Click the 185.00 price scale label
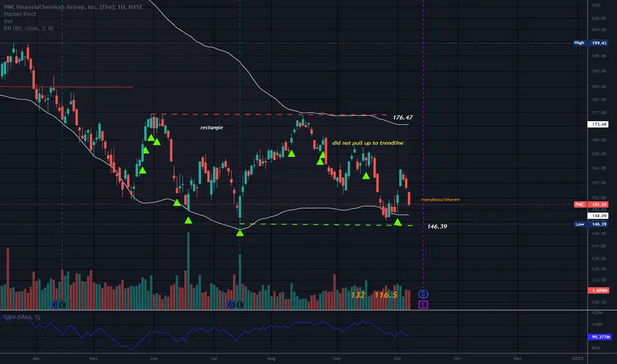Image resolution: width=617 pixels, height=364 pixels. pos(598,86)
